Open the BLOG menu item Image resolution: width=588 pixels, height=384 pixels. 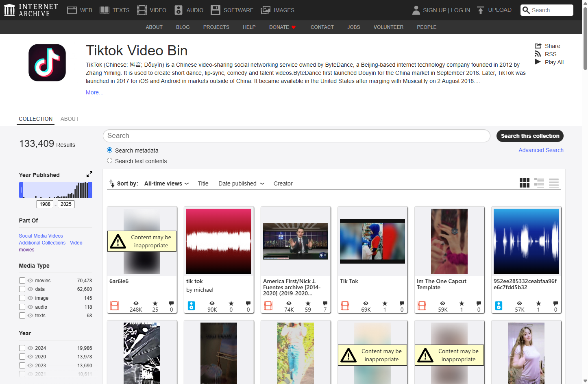coord(183,27)
